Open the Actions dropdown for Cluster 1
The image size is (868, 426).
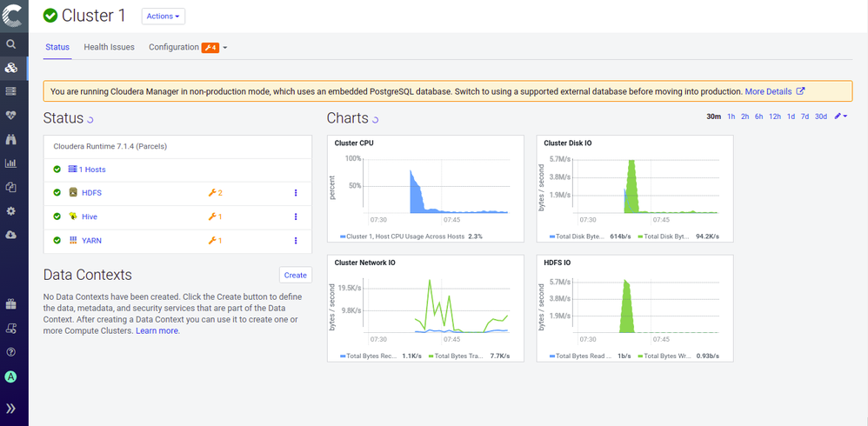(x=163, y=17)
